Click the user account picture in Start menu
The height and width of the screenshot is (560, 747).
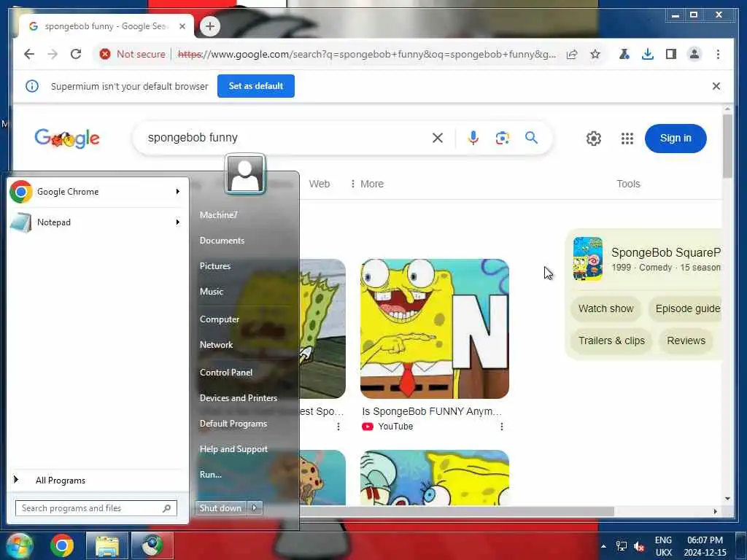tap(245, 174)
